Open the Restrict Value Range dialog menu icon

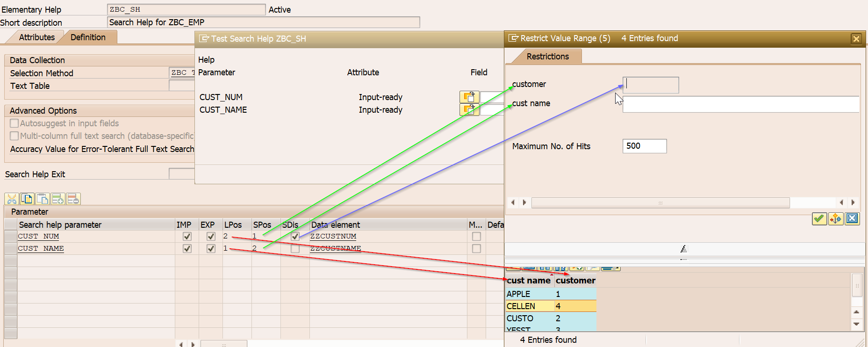[513, 38]
